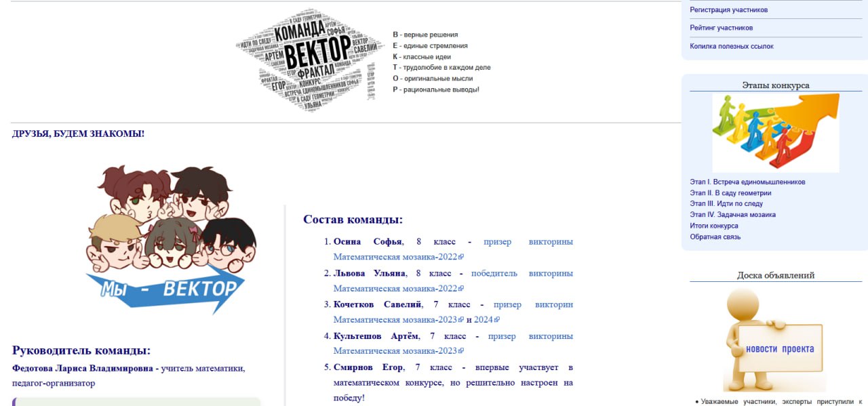Click external-link icon in Культешов Артём's entry

(461, 351)
